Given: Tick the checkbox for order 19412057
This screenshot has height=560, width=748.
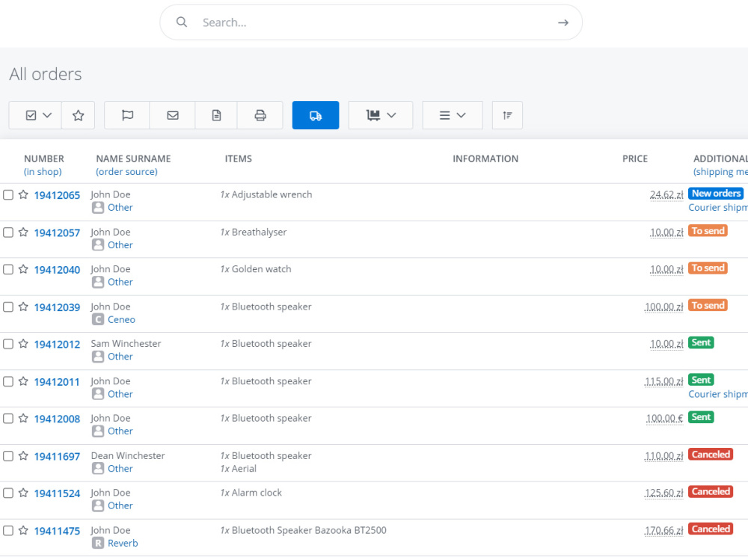Looking at the screenshot, I should point(8,233).
